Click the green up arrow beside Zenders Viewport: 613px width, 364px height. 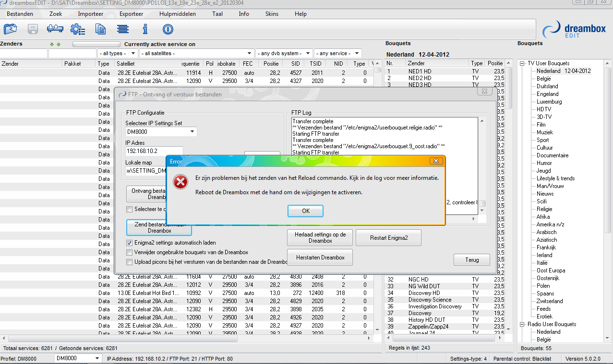[x=59, y=44]
